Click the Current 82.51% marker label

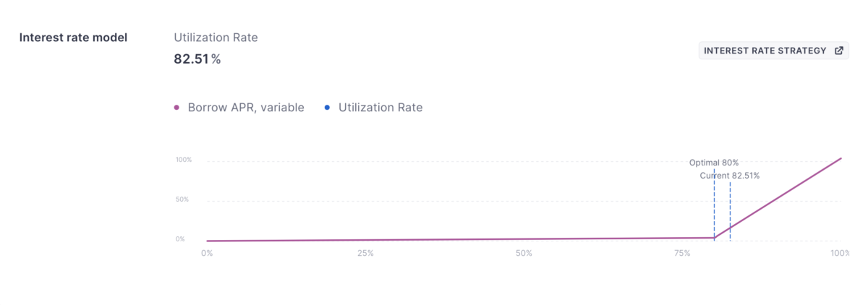click(729, 176)
